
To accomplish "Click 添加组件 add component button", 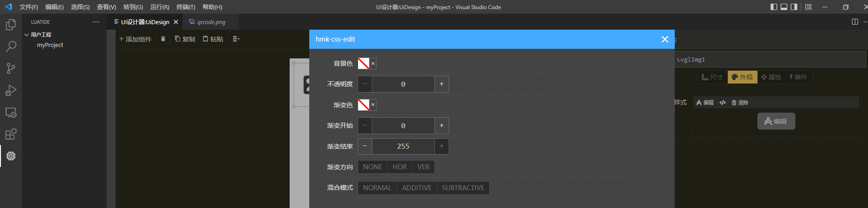I will pyautogui.click(x=135, y=39).
